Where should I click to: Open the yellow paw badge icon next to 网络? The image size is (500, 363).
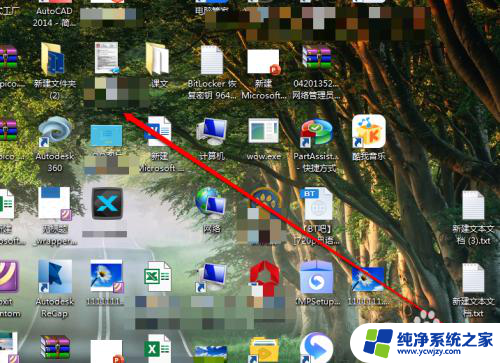tap(264, 201)
